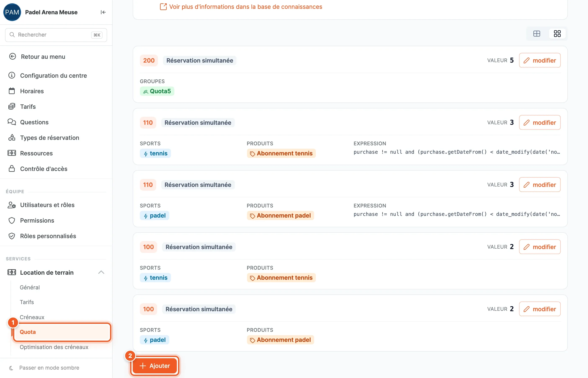Modify the 100 quota for tennis
Viewport: 588px width, 378px height.
point(540,247)
